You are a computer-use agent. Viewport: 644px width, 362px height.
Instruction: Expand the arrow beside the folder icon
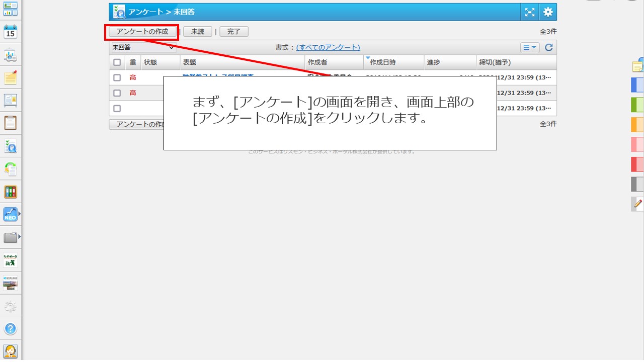coord(20,236)
